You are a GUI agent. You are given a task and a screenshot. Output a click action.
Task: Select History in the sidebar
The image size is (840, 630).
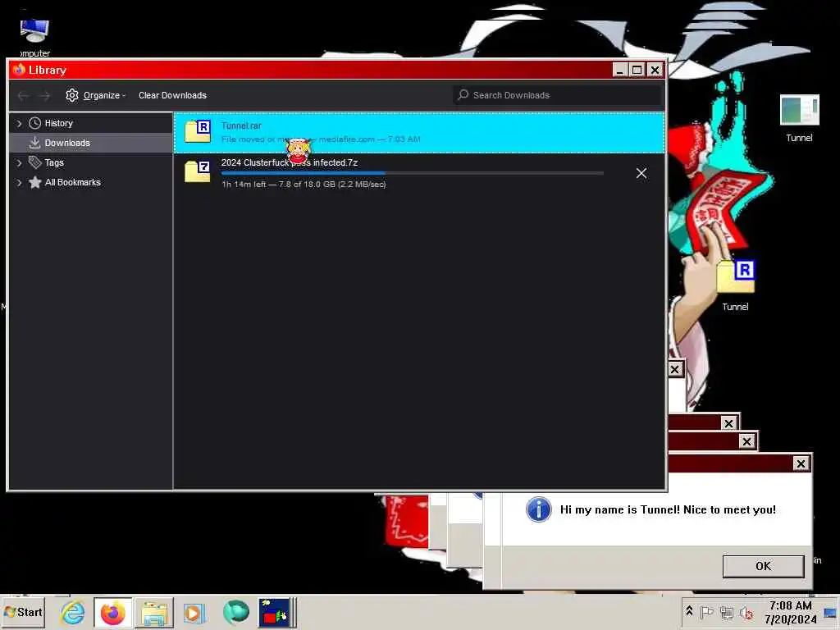point(58,123)
